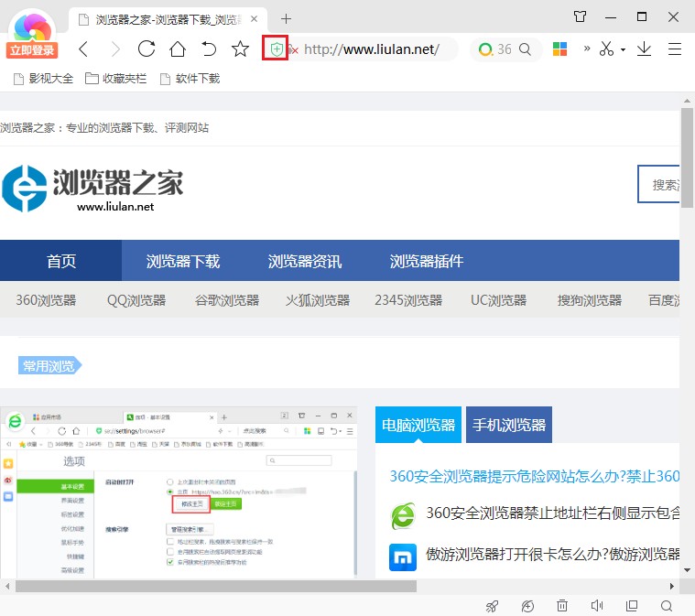The width and height of the screenshot is (695, 616).
Task: Select the 浏览器之家 browser tab
Action: (168, 19)
